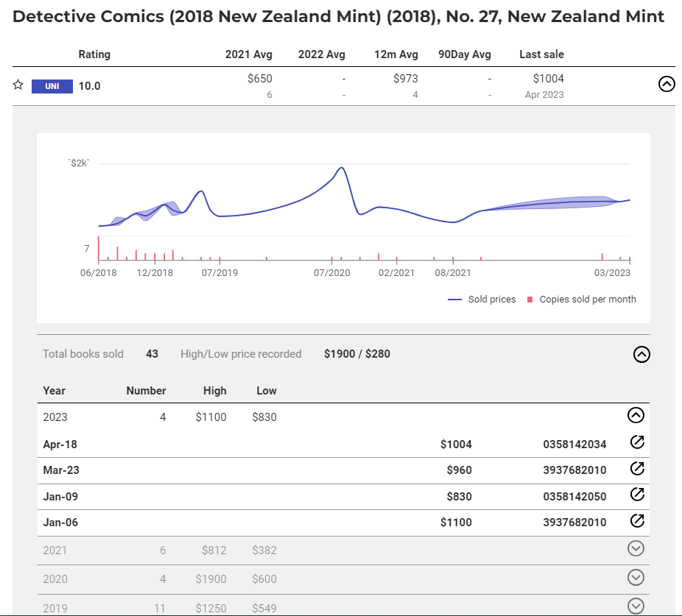Click sale ID 0358142034

click(x=574, y=444)
